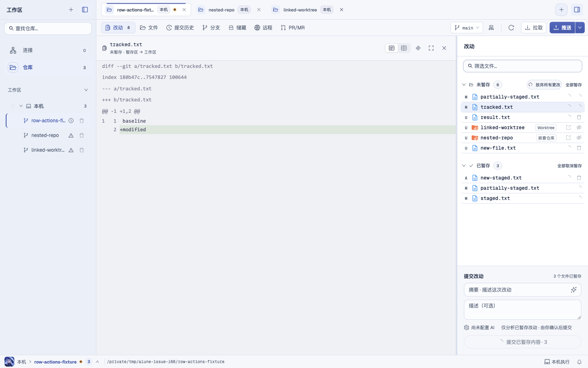Open notifications with the bell icon
The width and height of the screenshot is (588, 368).
point(579,362)
